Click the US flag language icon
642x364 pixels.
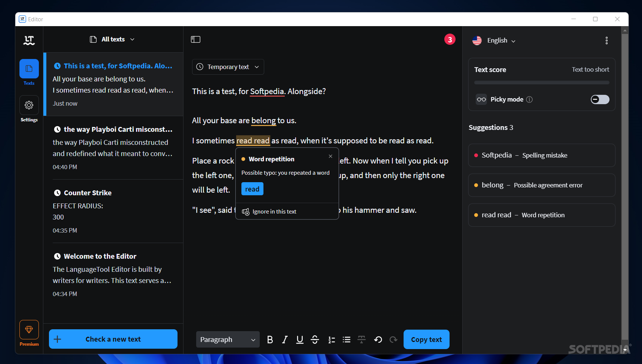(x=477, y=40)
